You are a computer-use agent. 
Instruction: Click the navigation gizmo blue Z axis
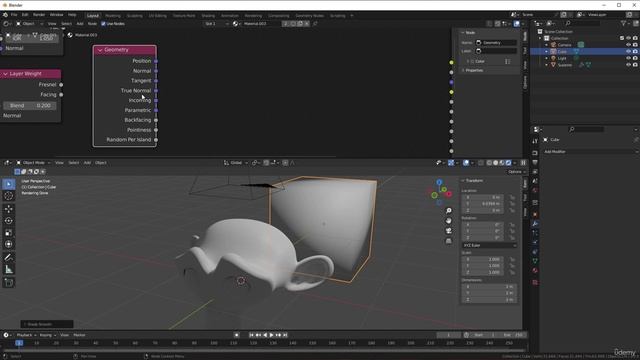tap(439, 182)
